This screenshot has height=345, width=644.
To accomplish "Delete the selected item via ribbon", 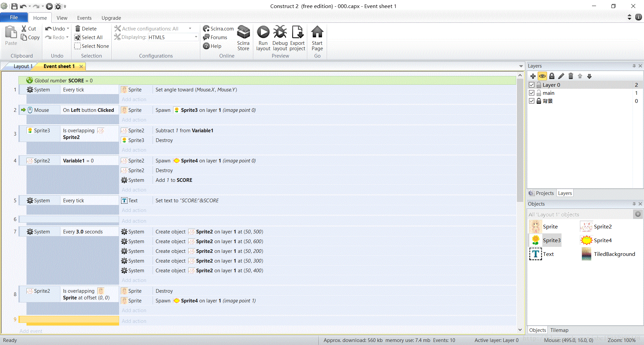I will pos(86,29).
